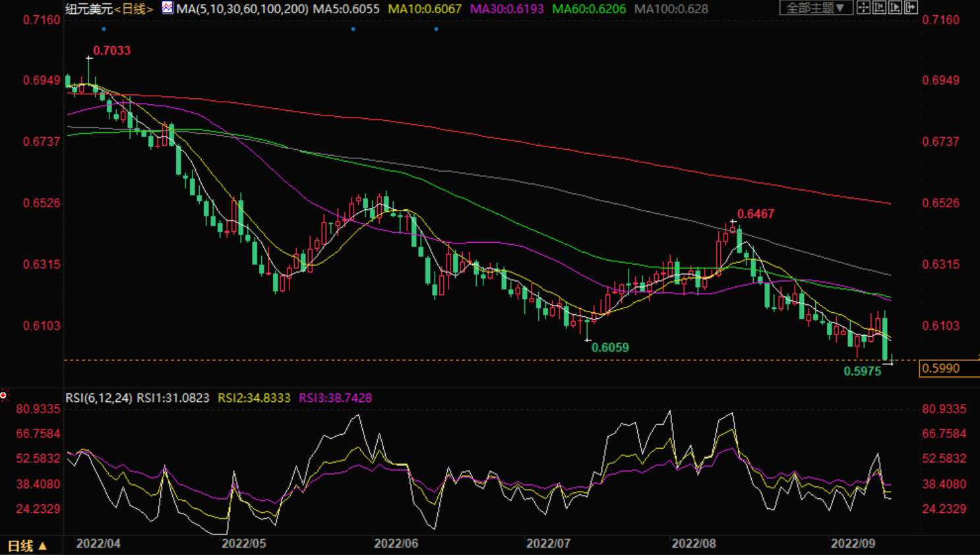The width and height of the screenshot is (980, 555).
Task: Click the MA30:0.6193 magenta legend value
Action: 506,9
